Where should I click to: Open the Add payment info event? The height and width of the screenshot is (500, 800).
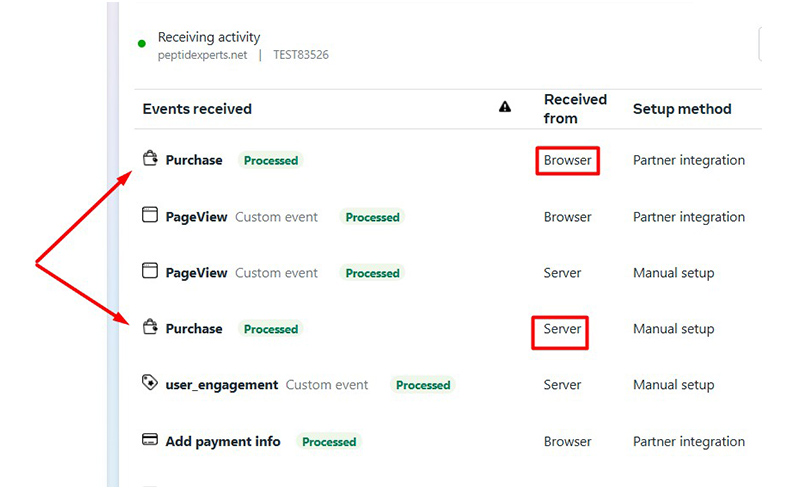pos(222,441)
